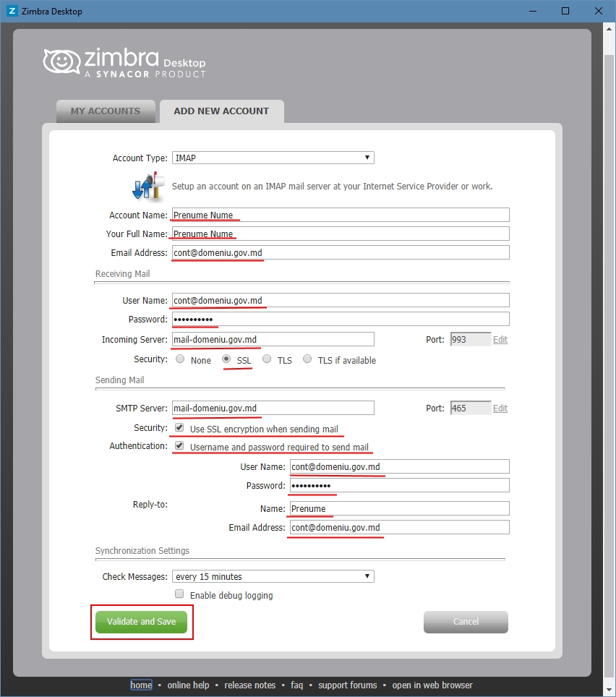Select the ADD NEW ACCOUNT tab
The image size is (616, 697).
(221, 111)
